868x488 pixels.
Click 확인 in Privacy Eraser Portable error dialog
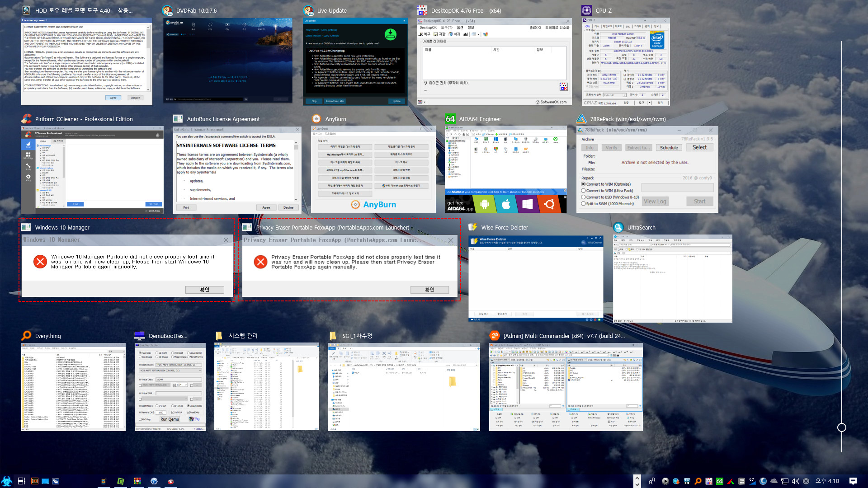point(429,290)
